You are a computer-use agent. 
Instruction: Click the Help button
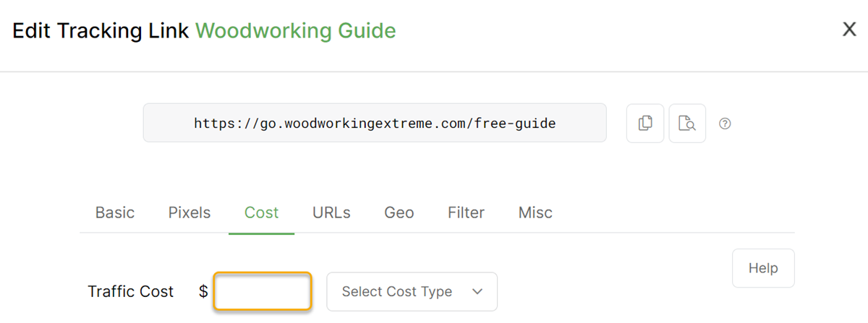click(x=762, y=268)
